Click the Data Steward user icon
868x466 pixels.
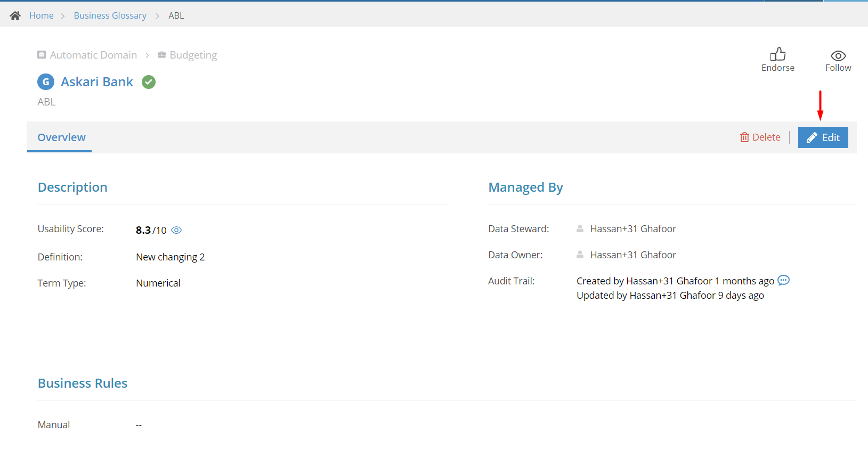[580, 228]
